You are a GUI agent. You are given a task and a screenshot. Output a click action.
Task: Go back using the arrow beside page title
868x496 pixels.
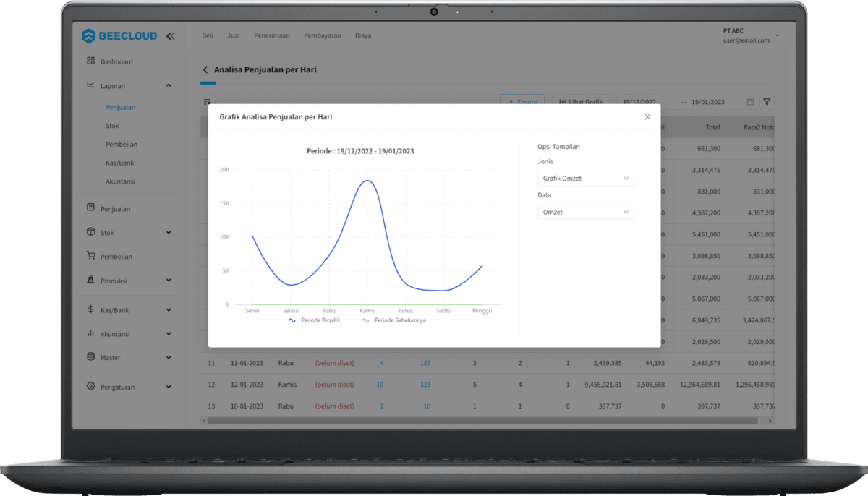click(x=205, y=70)
